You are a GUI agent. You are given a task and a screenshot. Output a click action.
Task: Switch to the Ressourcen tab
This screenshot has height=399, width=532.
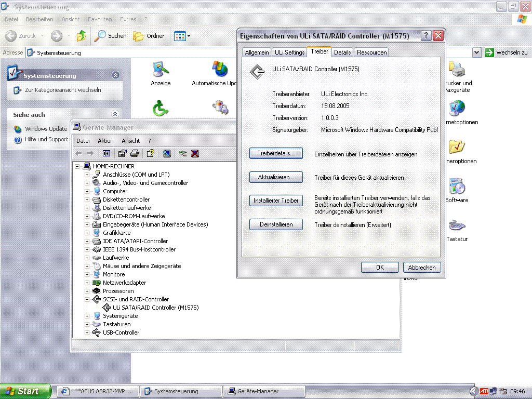[x=371, y=52]
